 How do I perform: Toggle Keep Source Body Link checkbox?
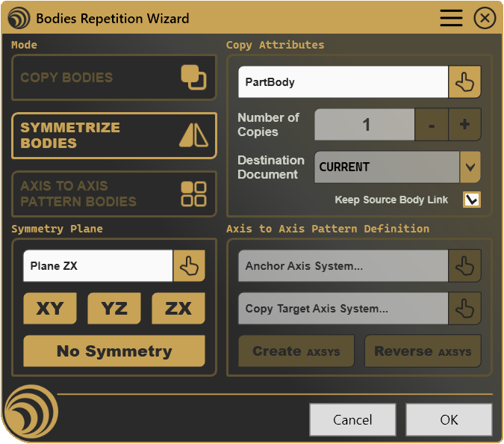click(x=472, y=200)
